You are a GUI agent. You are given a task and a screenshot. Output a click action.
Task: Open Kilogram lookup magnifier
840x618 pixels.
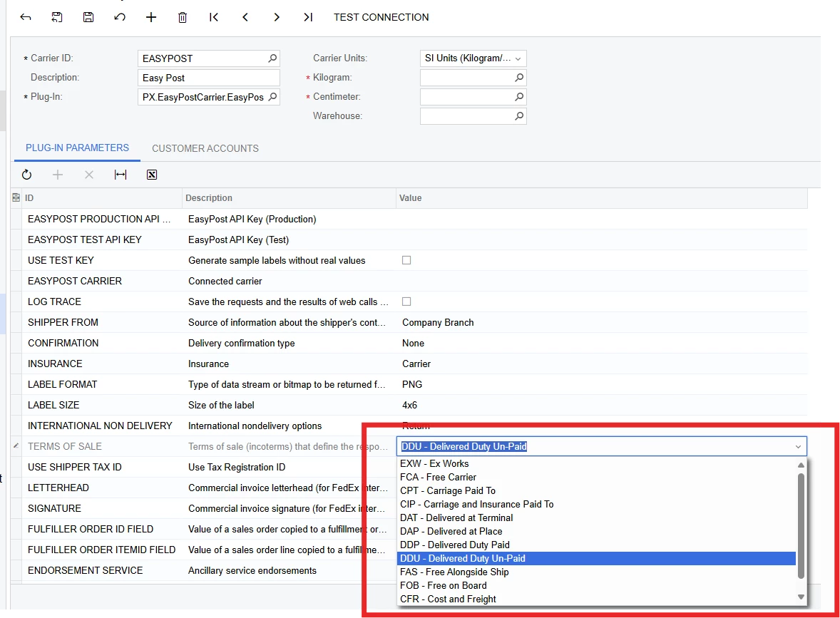point(518,78)
